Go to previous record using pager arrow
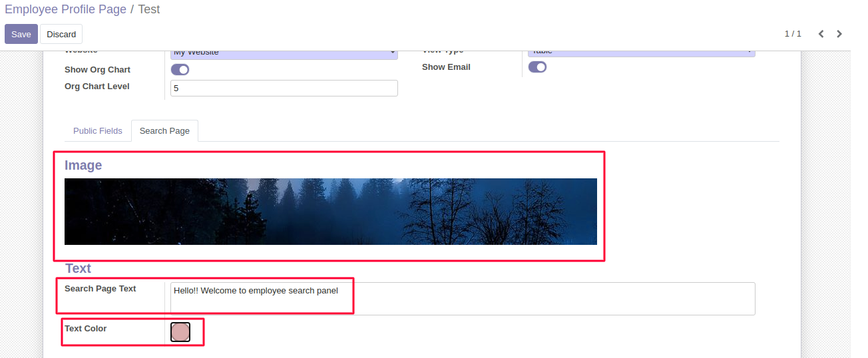The width and height of the screenshot is (868, 358). tap(821, 34)
